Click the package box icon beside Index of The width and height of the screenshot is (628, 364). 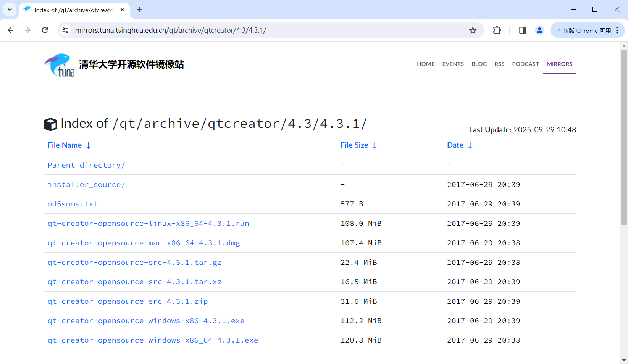click(x=50, y=124)
